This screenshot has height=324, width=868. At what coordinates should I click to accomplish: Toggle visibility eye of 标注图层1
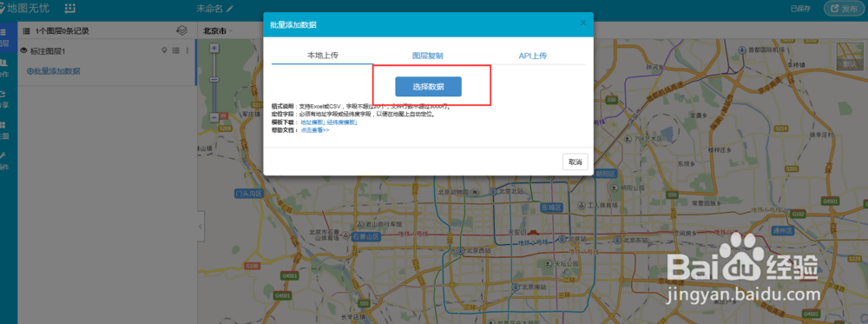click(x=23, y=51)
